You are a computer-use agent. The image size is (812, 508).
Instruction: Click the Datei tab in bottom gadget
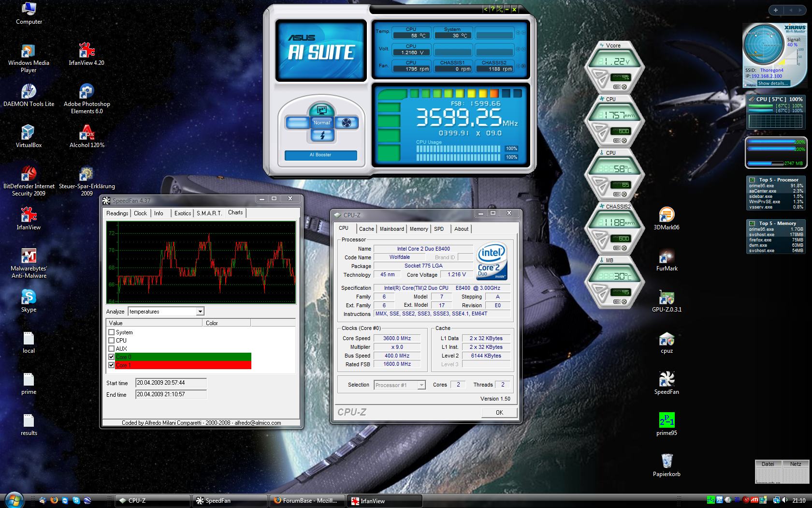[768, 464]
